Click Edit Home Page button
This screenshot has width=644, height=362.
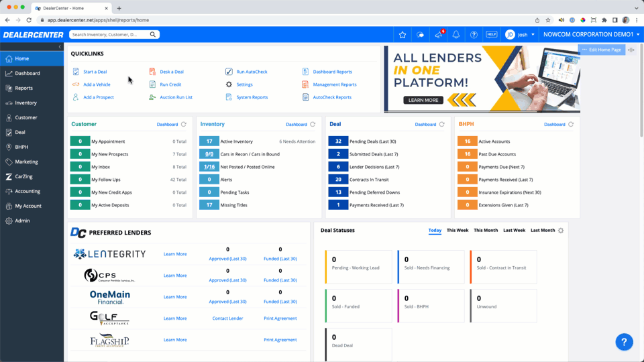pos(602,50)
